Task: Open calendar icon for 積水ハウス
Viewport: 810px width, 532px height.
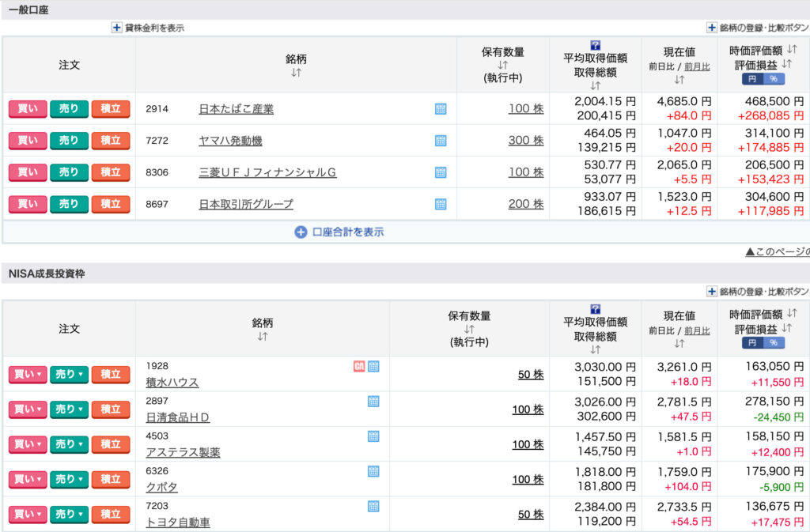Action: tap(373, 366)
